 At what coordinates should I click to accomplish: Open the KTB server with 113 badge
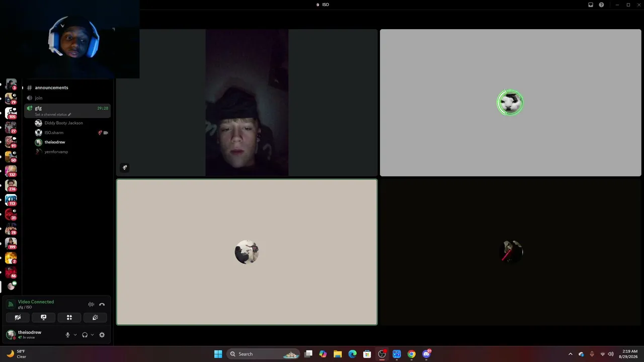11,200
